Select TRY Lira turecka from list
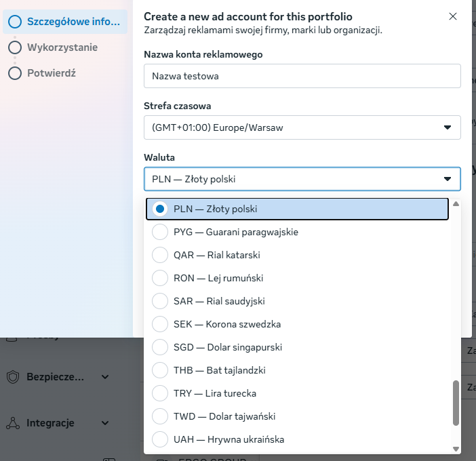The width and height of the screenshot is (476, 461). coord(160,393)
